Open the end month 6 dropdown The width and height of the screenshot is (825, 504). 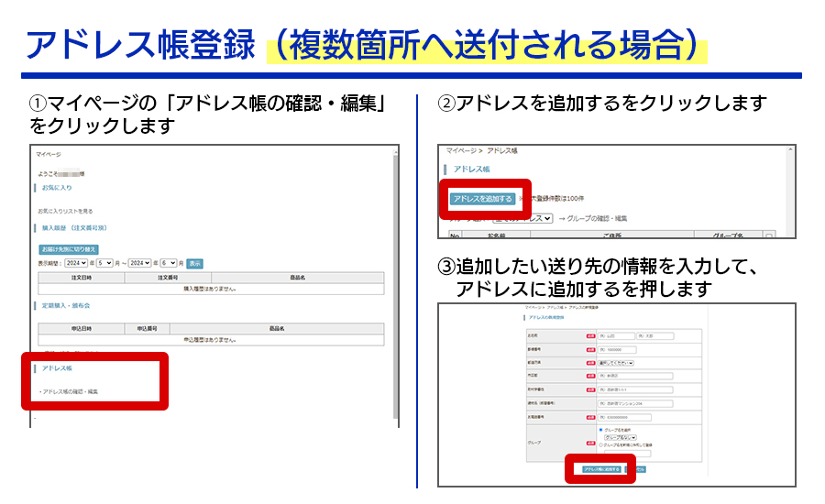click(x=169, y=262)
